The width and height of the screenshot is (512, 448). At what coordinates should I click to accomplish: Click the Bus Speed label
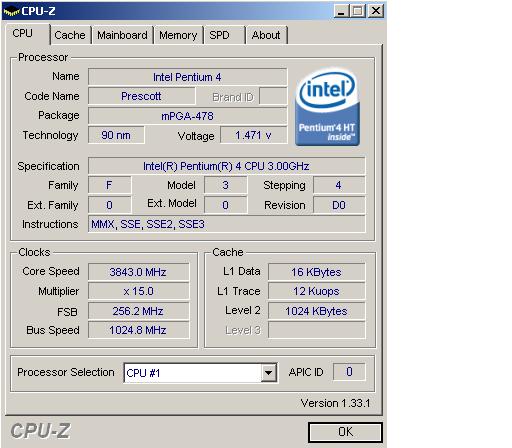click(53, 330)
